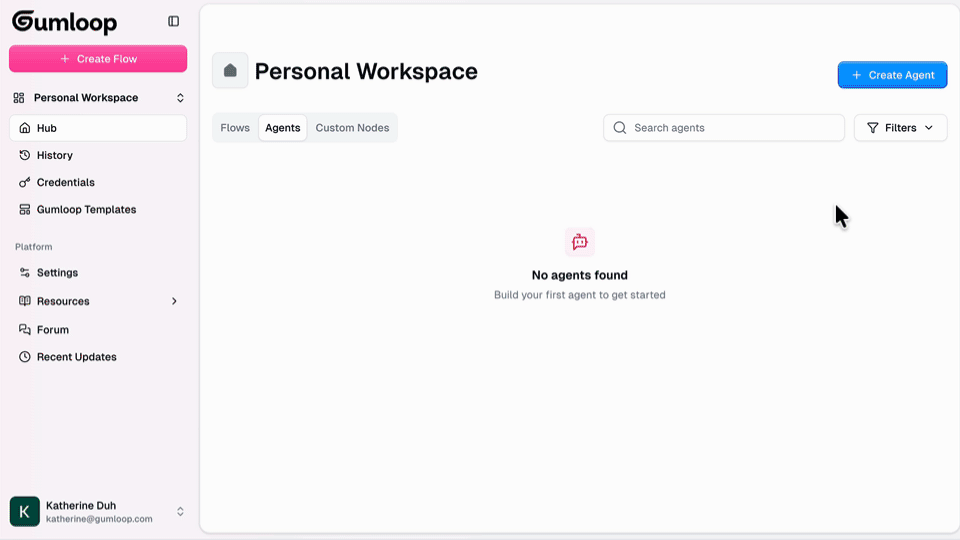Click the katherine@gumloop.com email text

tap(99, 519)
